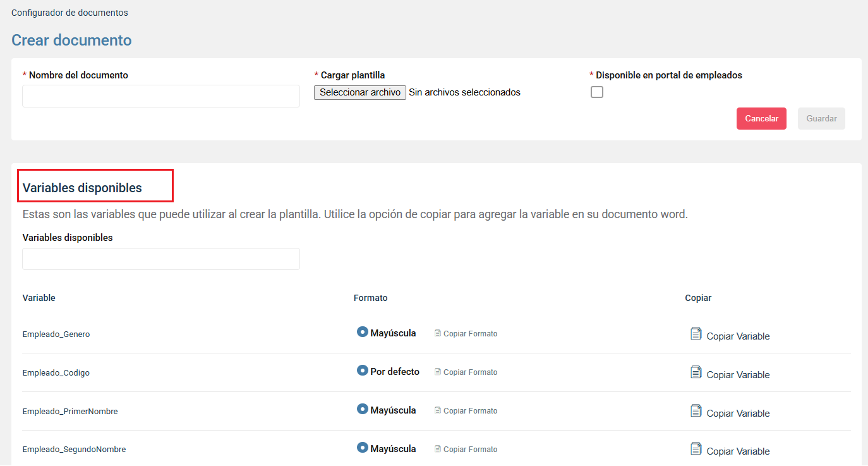Click the Copiar Formato icon in Empleado_Codigo row
Screen dimensions: 868x466
pos(437,372)
